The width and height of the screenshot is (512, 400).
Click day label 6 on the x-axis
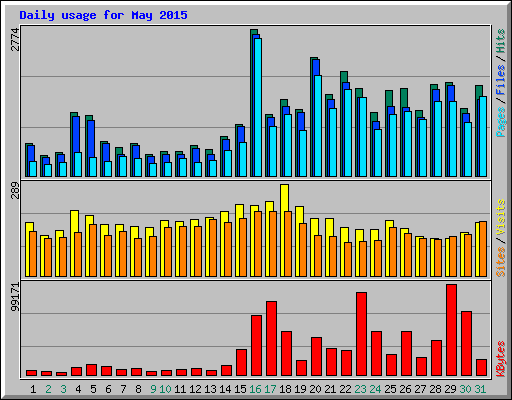tap(108, 389)
